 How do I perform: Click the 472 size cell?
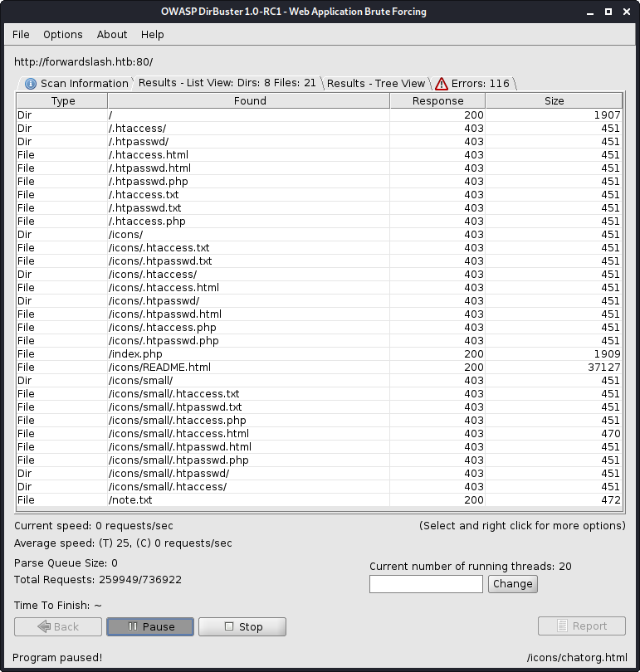point(554,499)
